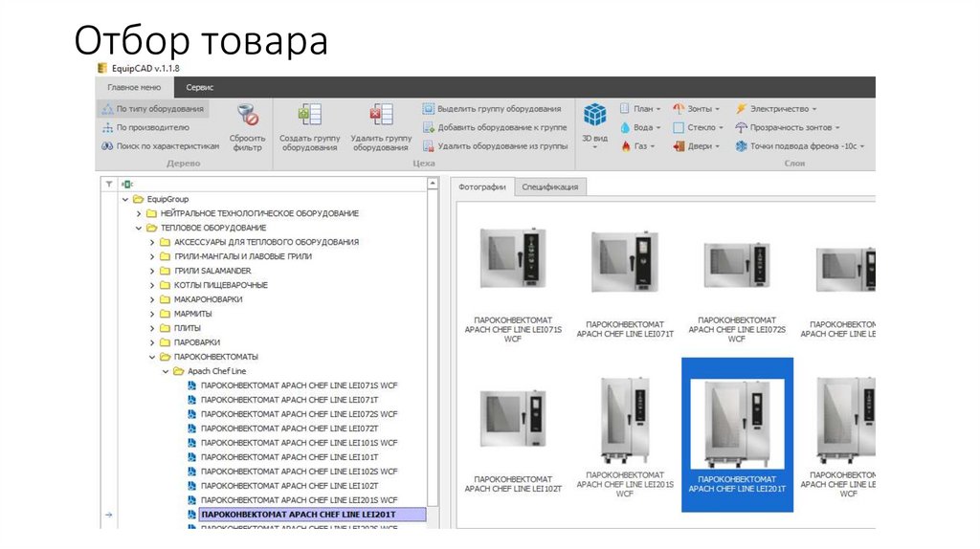Image resolution: width=980 pixels, height=549 pixels.
Task: Expand КОТЛЫ ПИЩЕВАРОЧНЫЕ folder
Action: pyautogui.click(x=152, y=285)
